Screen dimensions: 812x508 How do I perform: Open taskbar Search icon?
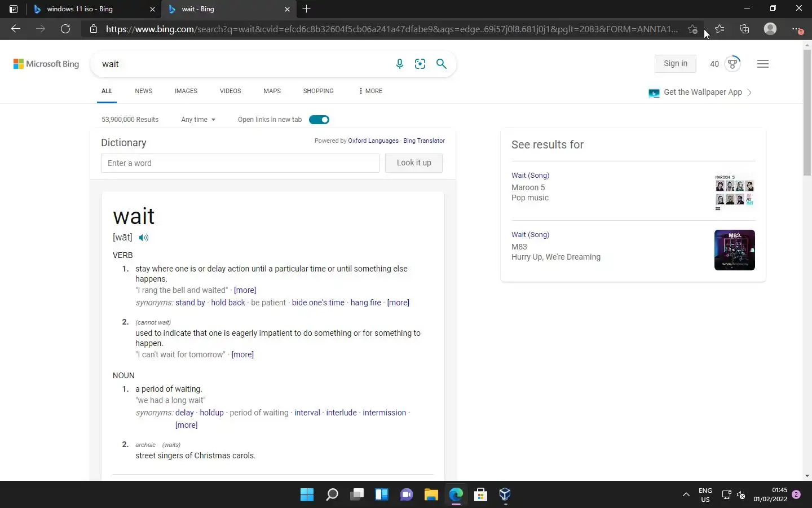[x=332, y=495]
